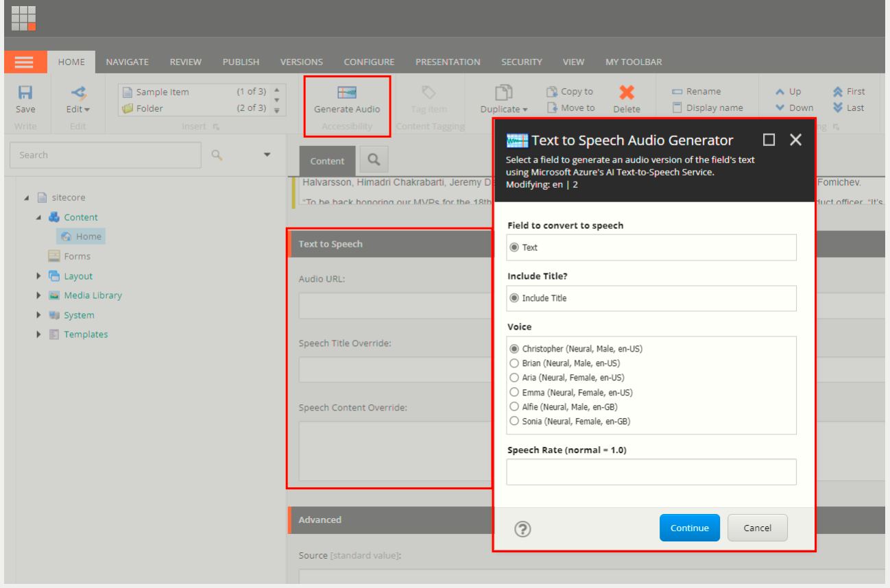Switch to the PRESENTATION ribbon tab
This screenshot has width=890, height=588.
coord(448,62)
